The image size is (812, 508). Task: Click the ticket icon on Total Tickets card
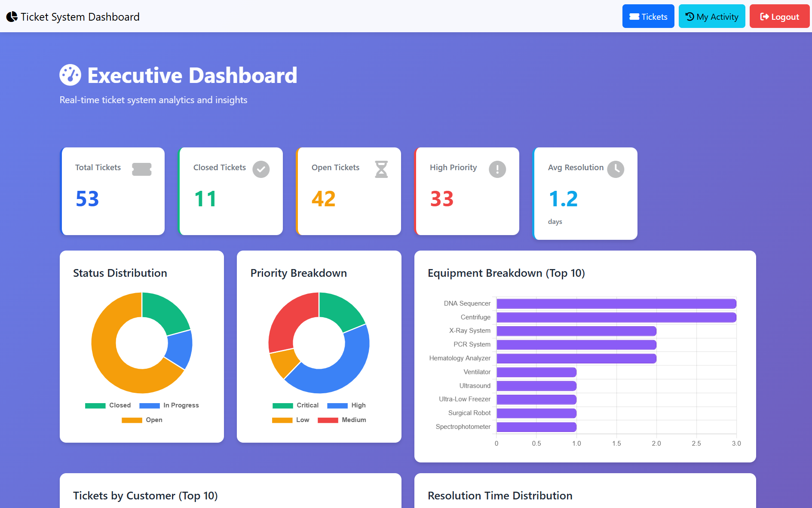(x=143, y=169)
